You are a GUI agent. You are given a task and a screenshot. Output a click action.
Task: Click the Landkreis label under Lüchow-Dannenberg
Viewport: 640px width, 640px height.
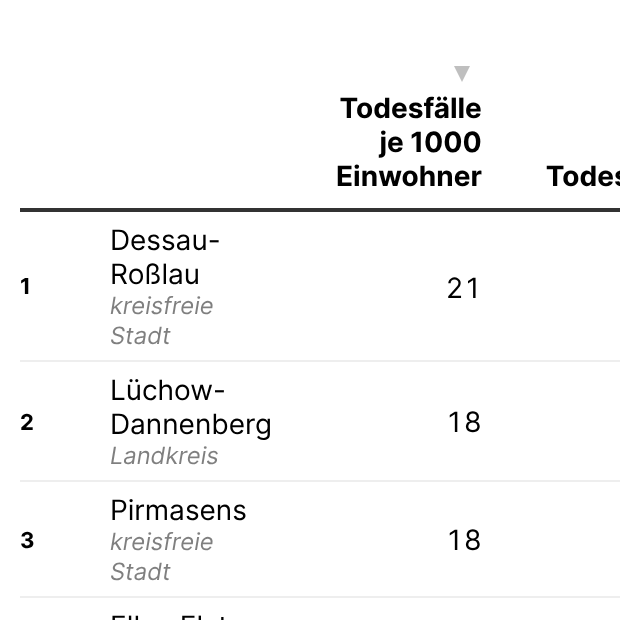pyautogui.click(x=164, y=456)
